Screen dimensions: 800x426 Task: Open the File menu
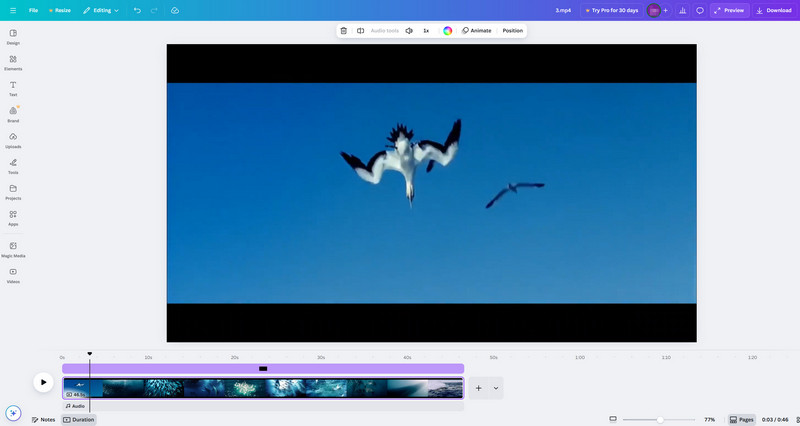tap(33, 10)
